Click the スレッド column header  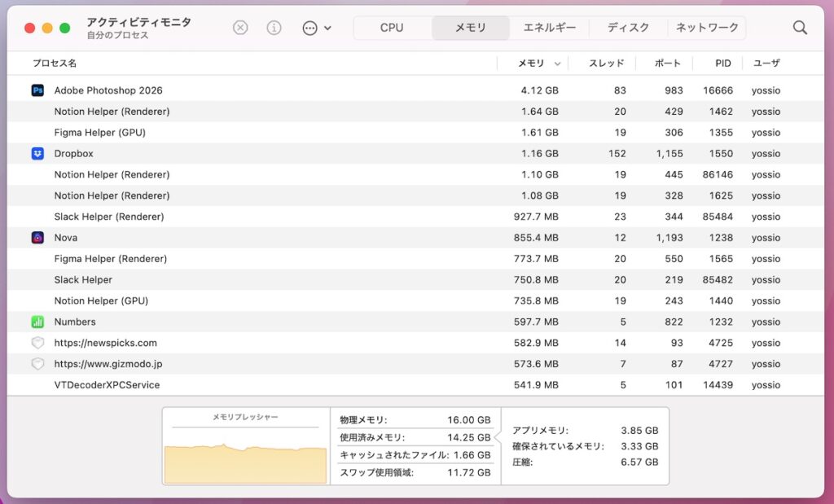click(x=606, y=64)
